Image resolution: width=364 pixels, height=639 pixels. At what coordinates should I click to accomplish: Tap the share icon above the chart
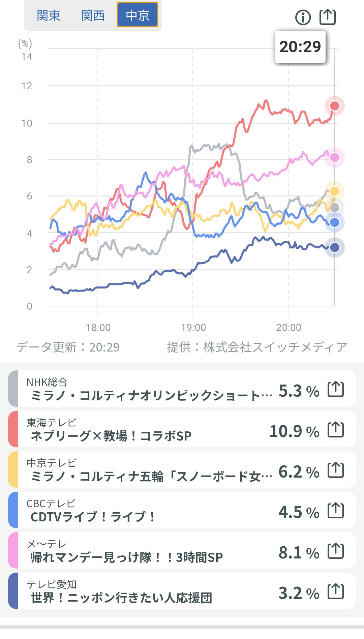pyautogui.click(x=327, y=17)
